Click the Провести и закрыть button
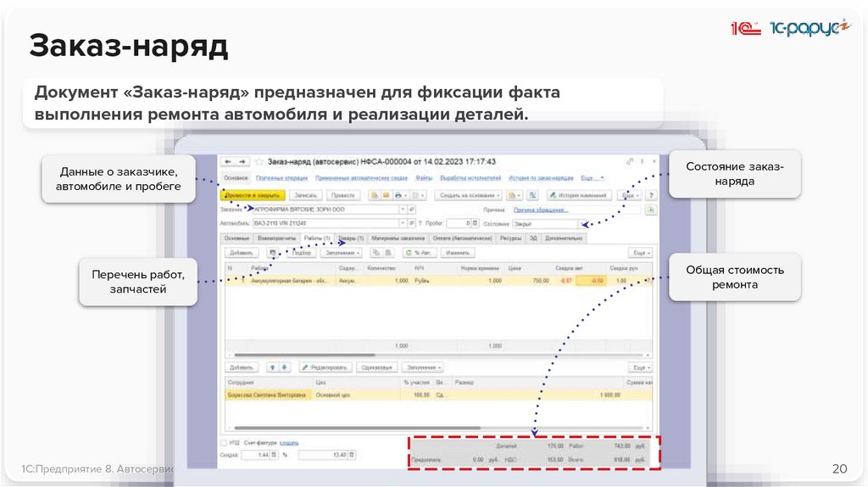Screen dimensions: 868x487 pos(253,196)
